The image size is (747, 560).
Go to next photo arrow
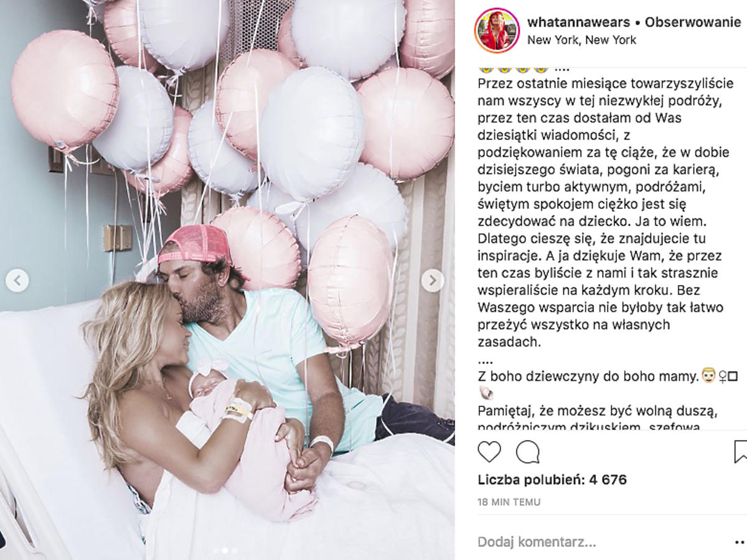433,281
